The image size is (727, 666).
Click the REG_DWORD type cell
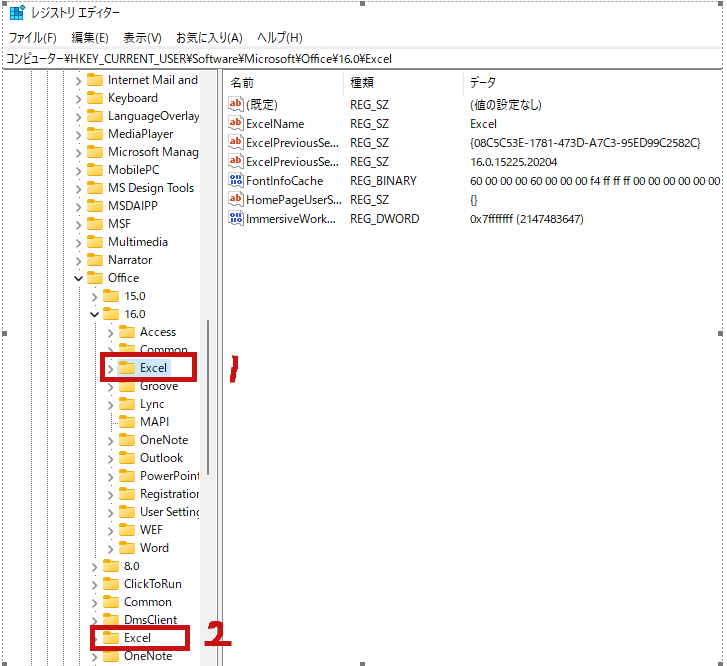(x=384, y=218)
